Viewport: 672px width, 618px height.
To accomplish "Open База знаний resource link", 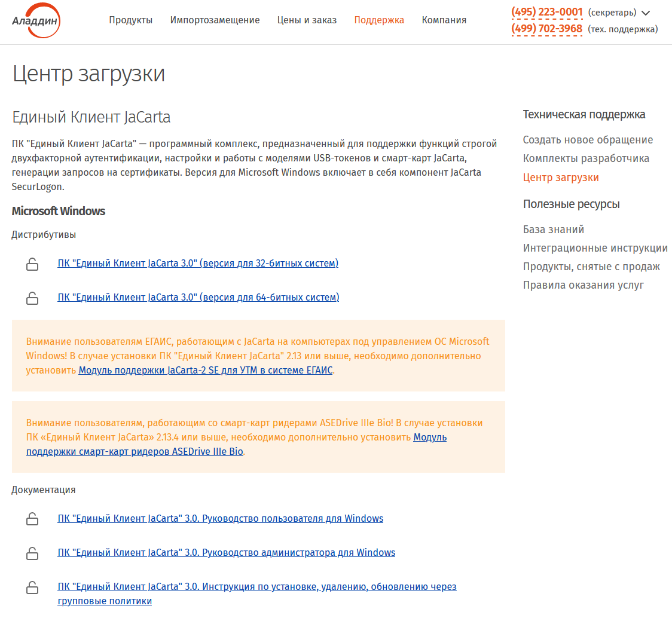I will click(553, 230).
